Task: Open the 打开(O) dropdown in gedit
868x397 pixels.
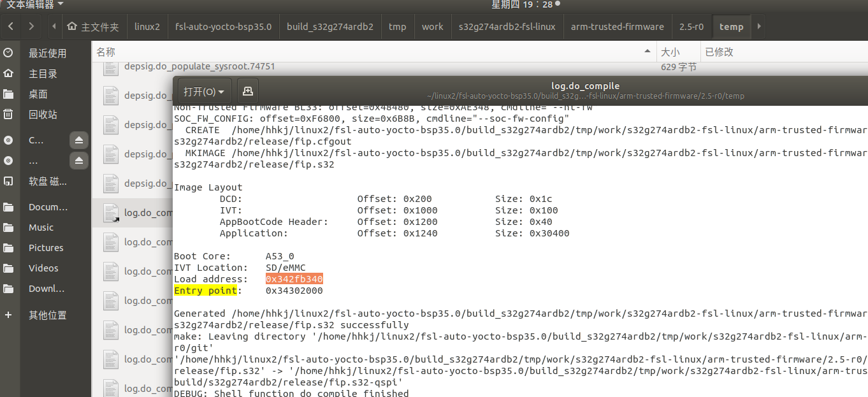Action: point(203,91)
